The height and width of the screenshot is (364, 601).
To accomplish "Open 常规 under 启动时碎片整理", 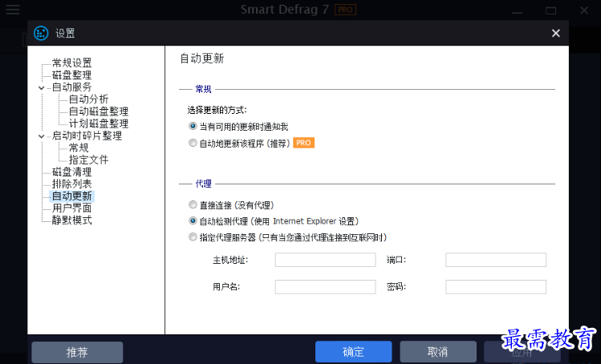I will click(79, 148).
